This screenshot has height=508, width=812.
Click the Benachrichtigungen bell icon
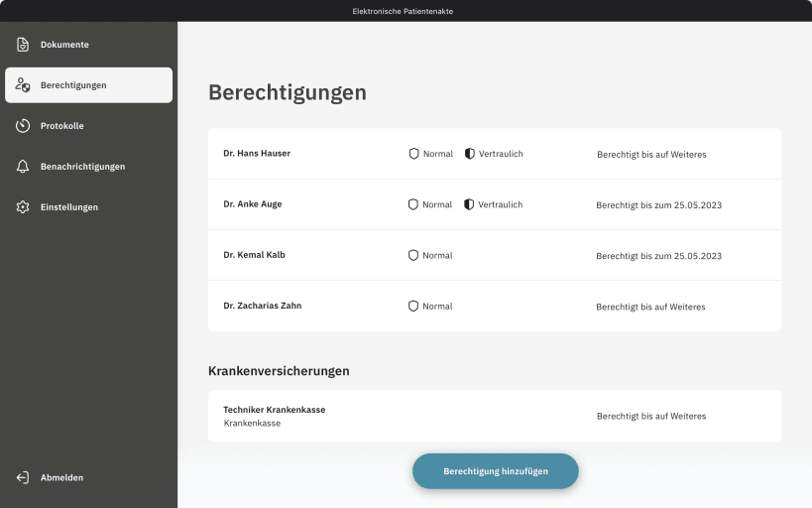tap(22, 167)
